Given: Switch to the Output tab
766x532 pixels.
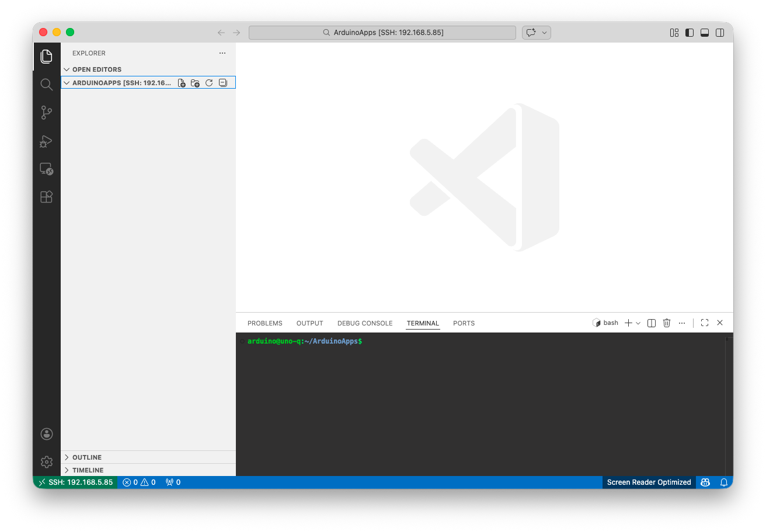Looking at the screenshot, I should pos(309,323).
